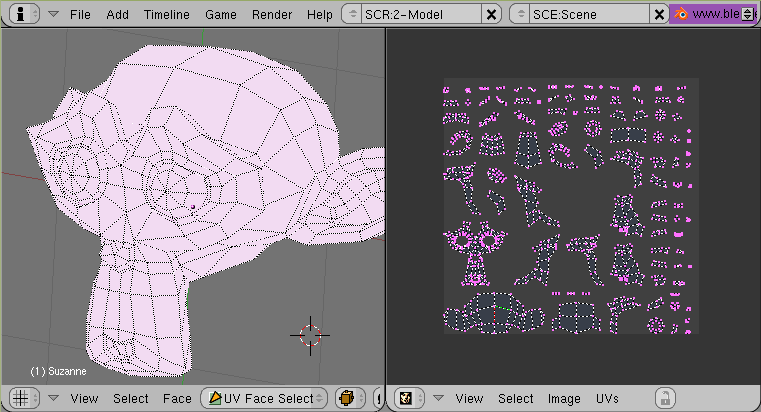Viewport: 761px width, 412px height.
Task: Open the Timeline menu
Action: coord(166,15)
